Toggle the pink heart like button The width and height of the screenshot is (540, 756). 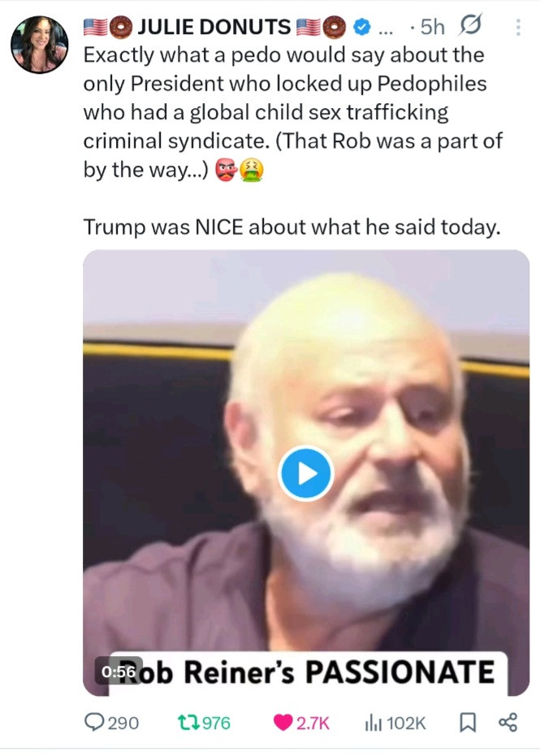point(282,722)
